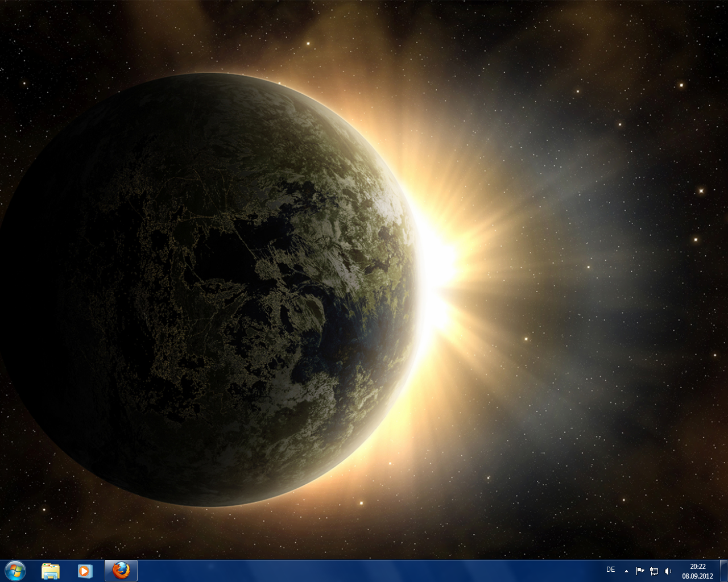Click the date 08.09.2012 in the tray
Viewport: 728px width, 582px height.
(x=697, y=575)
